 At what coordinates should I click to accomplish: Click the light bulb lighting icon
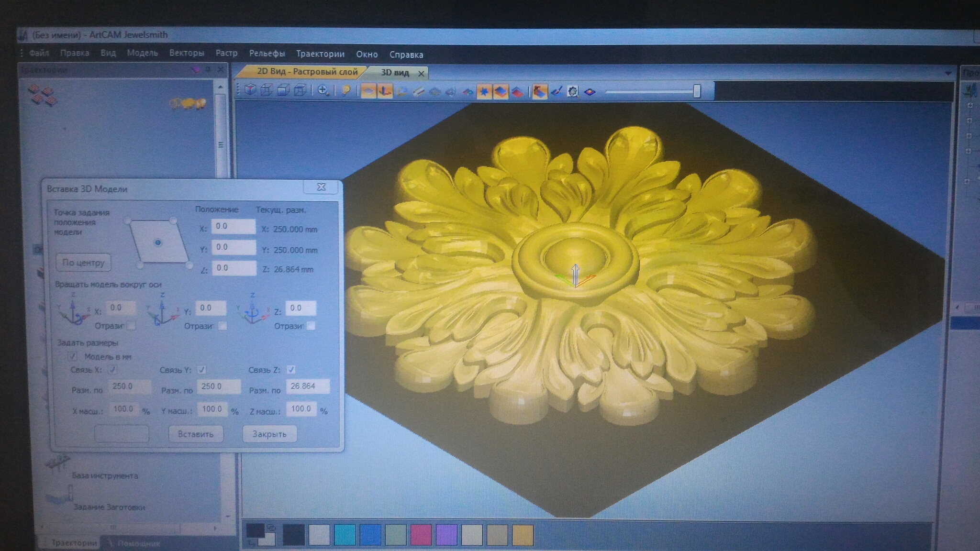point(346,90)
